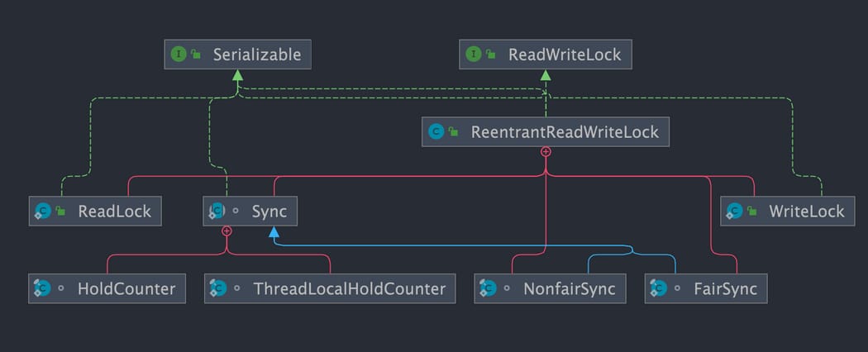Viewport: 868px width, 352px height.
Task: Click the package-private dot icon on NonfairSync
Action: tap(508, 288)
